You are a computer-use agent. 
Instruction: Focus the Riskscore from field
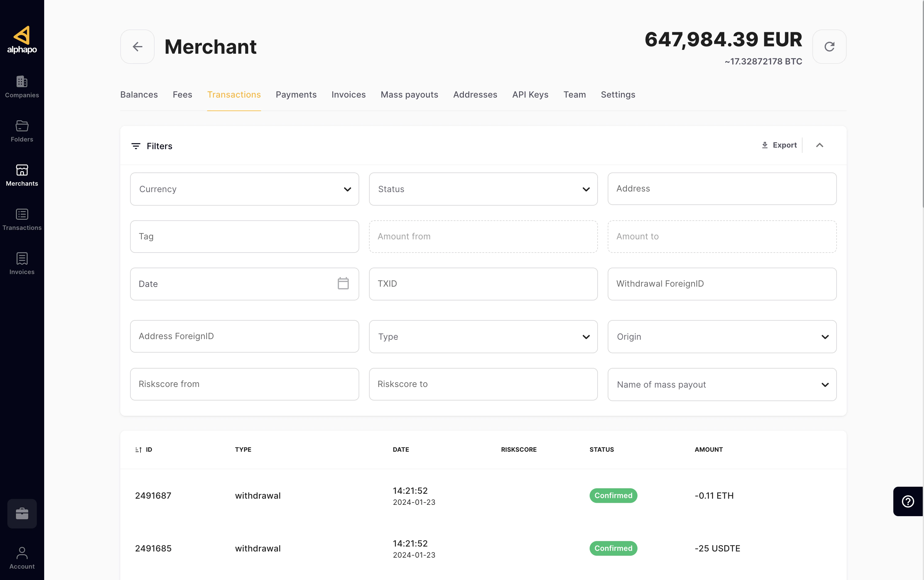pos(244,384)
